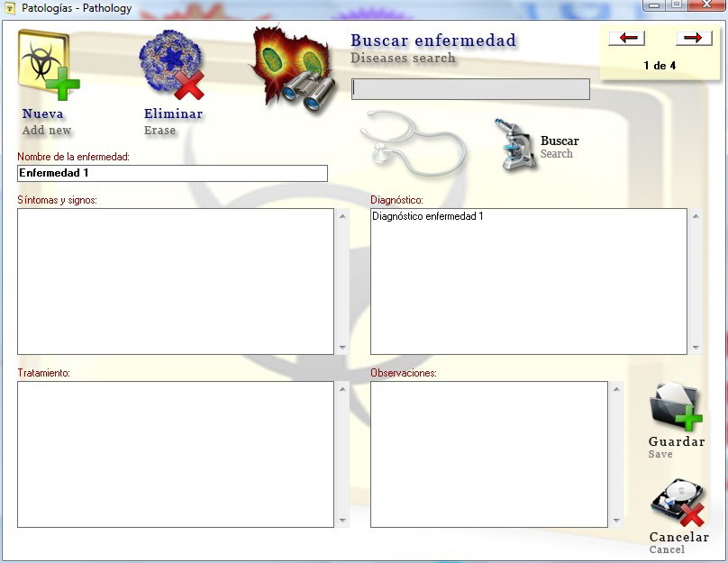Click Síntomas scrollbar up arrow
Screen dimensions: 728x563
(342, 216)
